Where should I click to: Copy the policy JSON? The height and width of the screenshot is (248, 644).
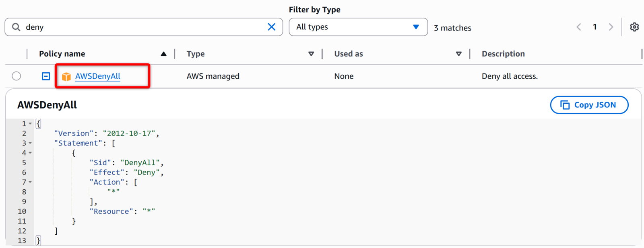pos(589,105)
